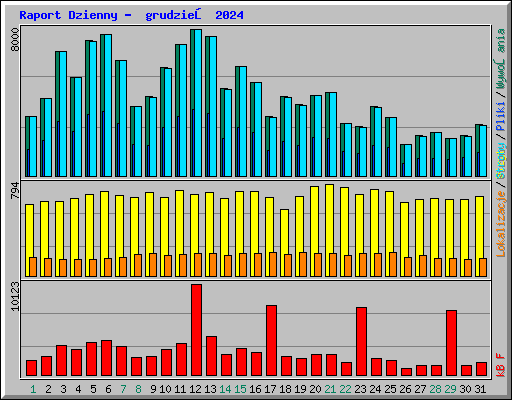The height and width of the screenshot is (400, 512).
Task: Click the red KB bar for day 17
Action: (271, 340)
